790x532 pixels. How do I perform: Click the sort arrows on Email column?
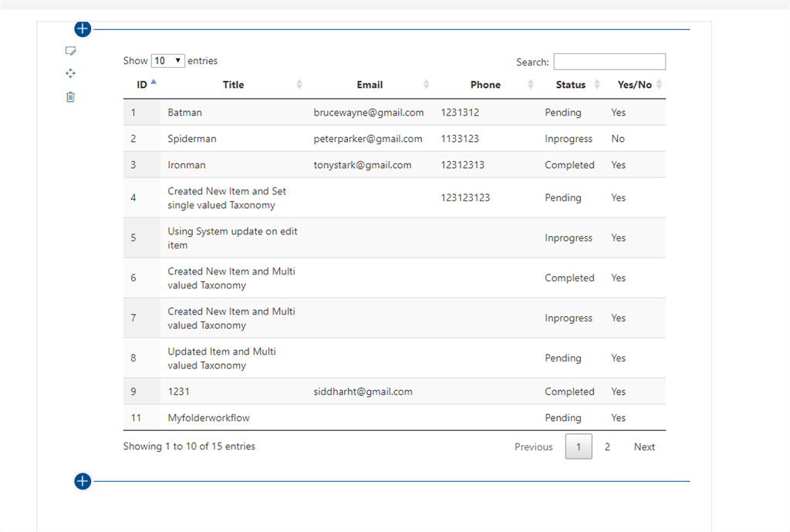coord(426,85)
